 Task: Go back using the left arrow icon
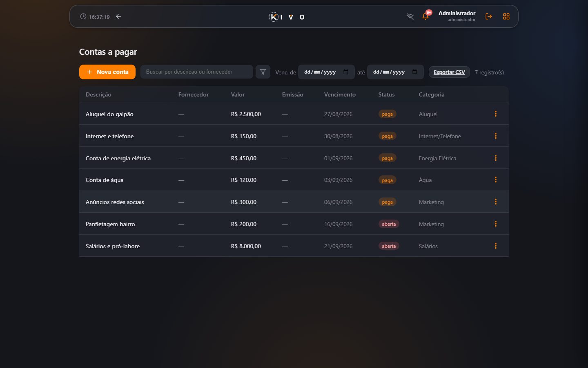tap(118, 16)
